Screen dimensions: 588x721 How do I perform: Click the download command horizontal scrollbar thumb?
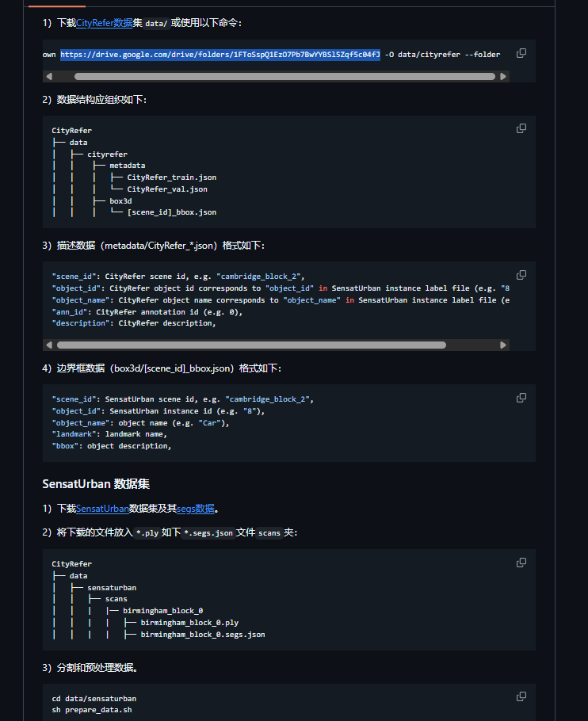pos(284,76)
